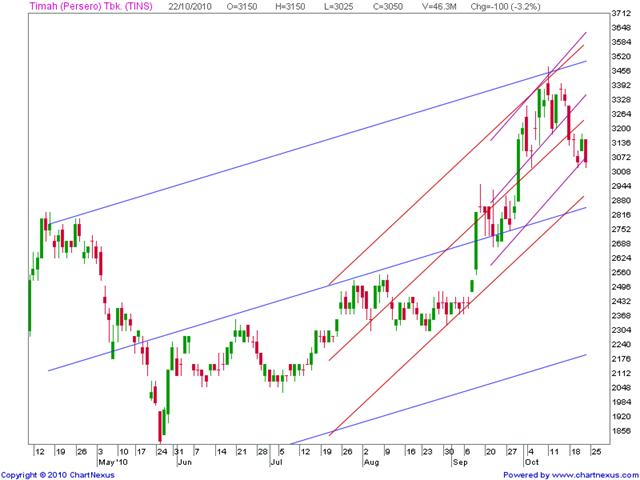The width and height of the screenshot is (640, 480).
Task: Click the 1920 price axis label
Action: 621,416
